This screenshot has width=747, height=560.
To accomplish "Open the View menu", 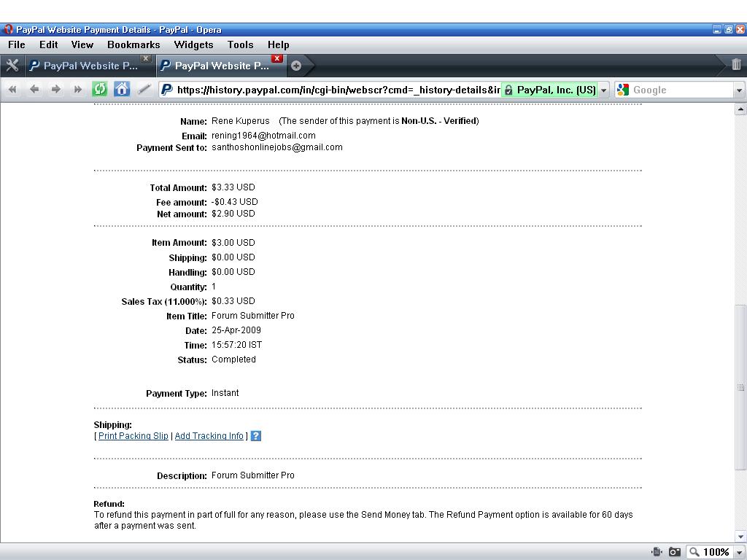I will [x=82, y=44].
